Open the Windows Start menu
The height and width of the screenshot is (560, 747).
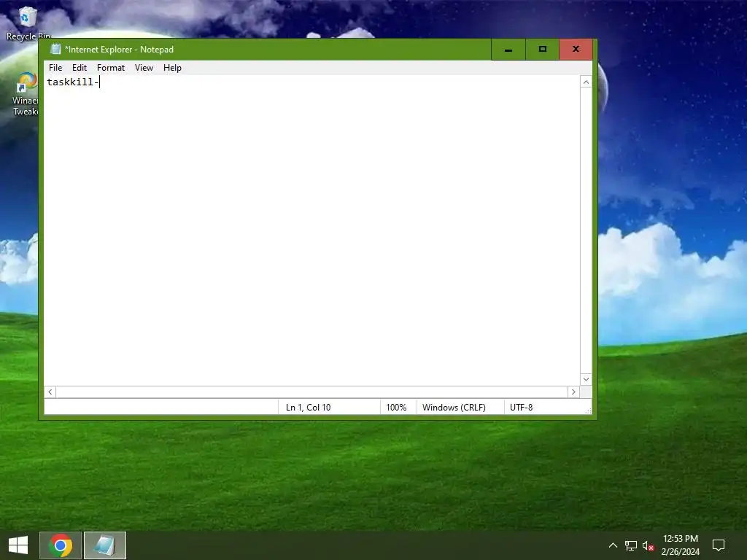click(18, 545)
